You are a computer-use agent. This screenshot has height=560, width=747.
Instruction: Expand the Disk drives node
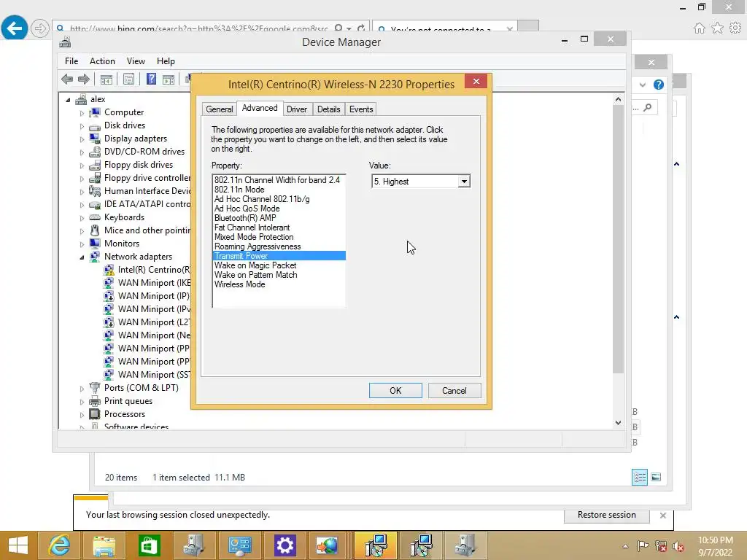tap(82, 126)
